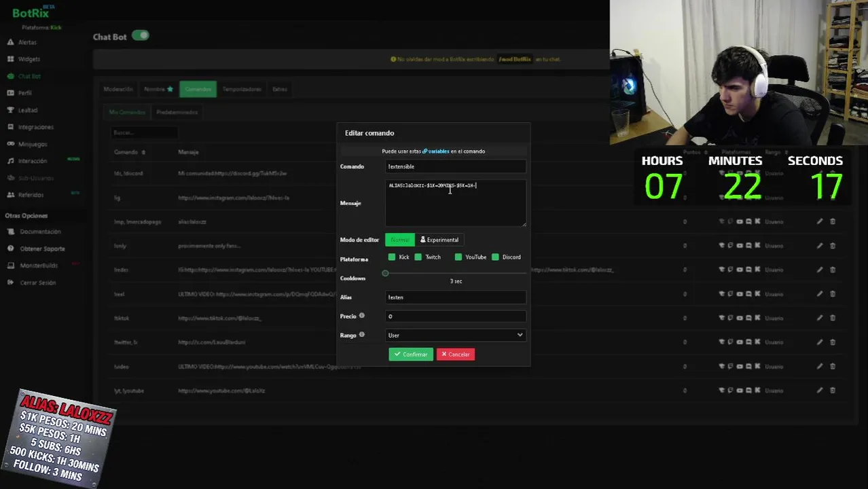The width and height of the screenshot is (868, 489).
Task: Edit the !mp, !mercadopago command row
Action: point(820,221)
